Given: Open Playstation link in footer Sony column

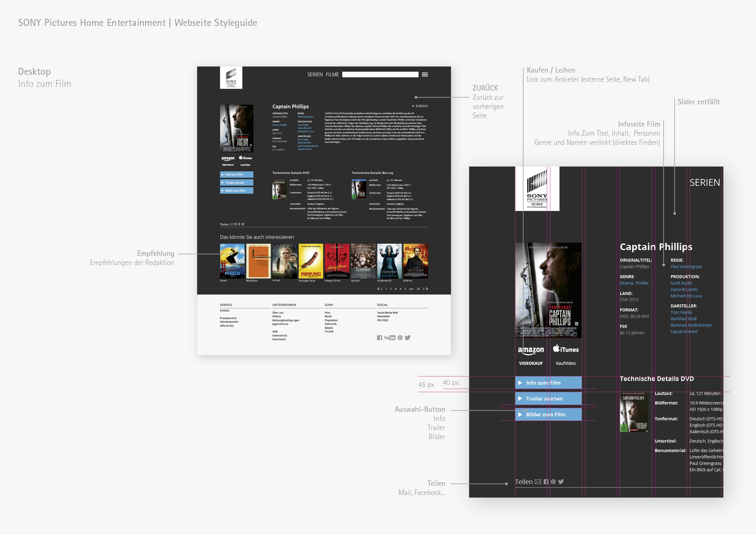Looking at the screenshot, I should point(331,320).
